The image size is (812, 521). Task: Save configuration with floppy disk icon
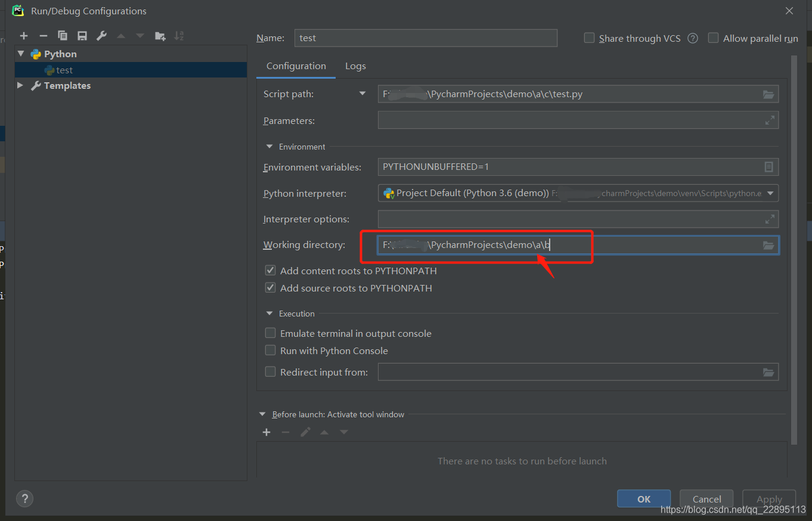point(82,36)
